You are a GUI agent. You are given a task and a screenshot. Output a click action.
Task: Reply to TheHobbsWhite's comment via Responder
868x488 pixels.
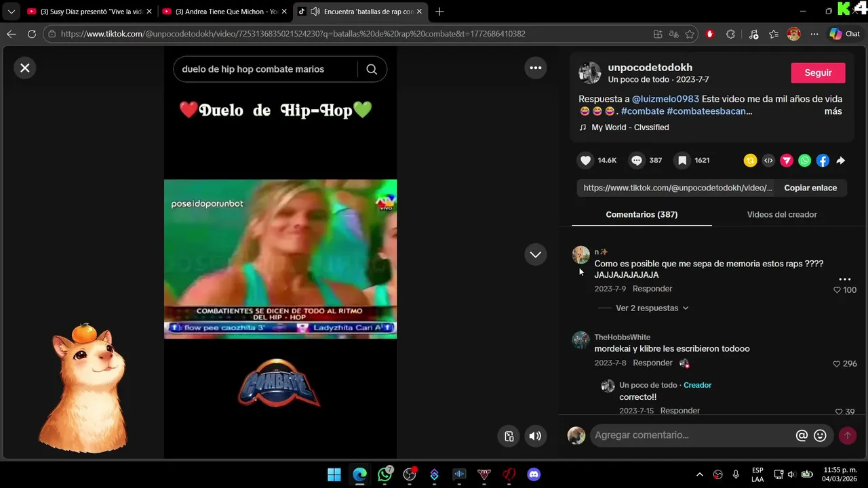pyautogui.click(x=652, y=363)
